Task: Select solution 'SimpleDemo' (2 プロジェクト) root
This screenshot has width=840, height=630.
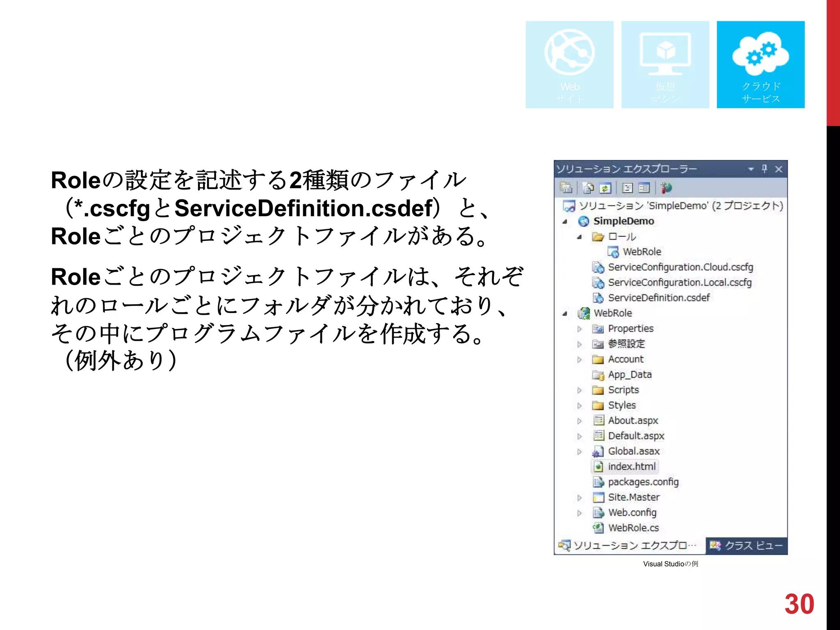Action: point(681,206)
